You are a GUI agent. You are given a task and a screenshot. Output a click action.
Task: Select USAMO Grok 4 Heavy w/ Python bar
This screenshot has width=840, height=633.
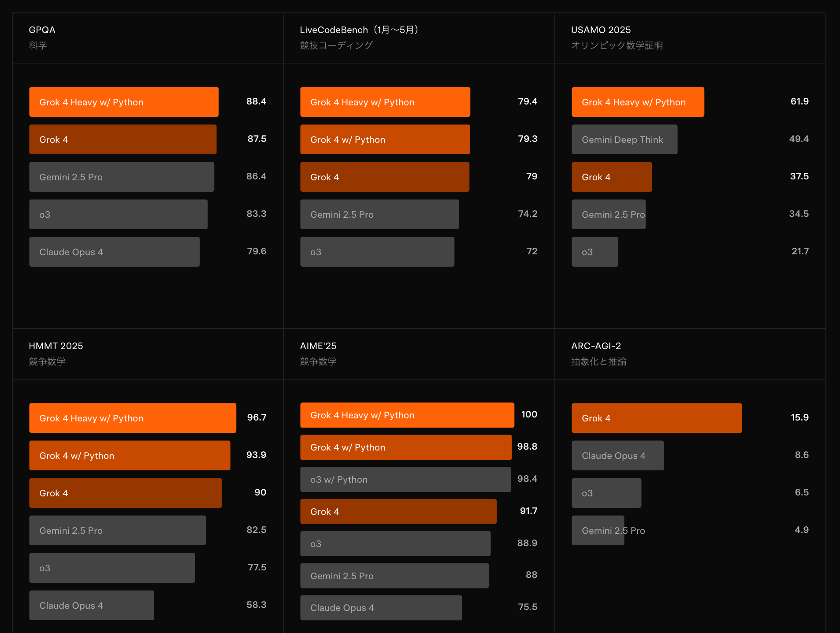coord(638,102)
